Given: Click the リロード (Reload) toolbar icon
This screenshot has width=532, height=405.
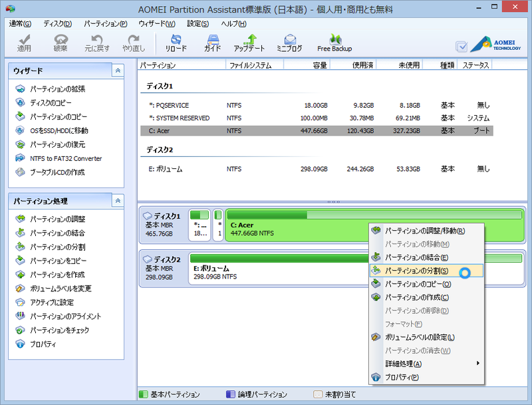Looking at the screenshot, I should click(x=176, y=43).
